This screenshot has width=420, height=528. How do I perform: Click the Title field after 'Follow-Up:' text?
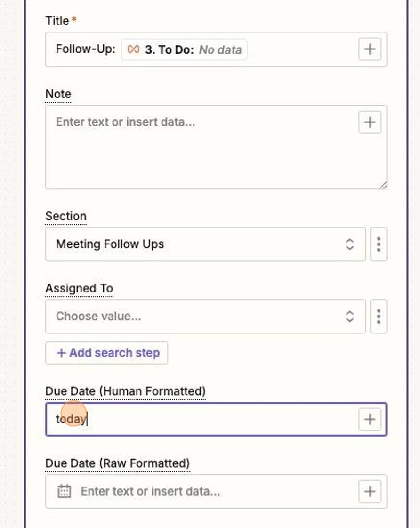(x=301, y=49)
